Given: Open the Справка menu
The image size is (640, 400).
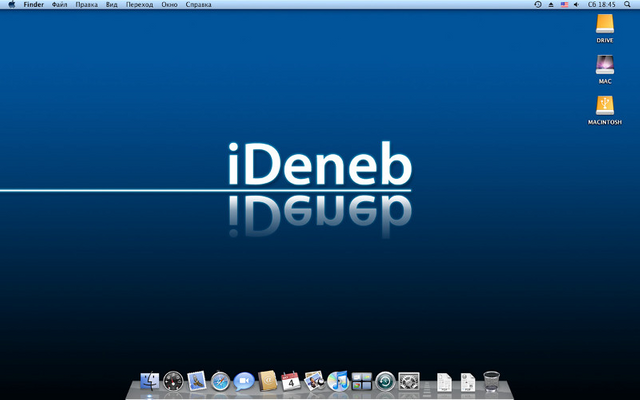Looking at the screenshot, I should pyautogui.click(x=198, y=4).
